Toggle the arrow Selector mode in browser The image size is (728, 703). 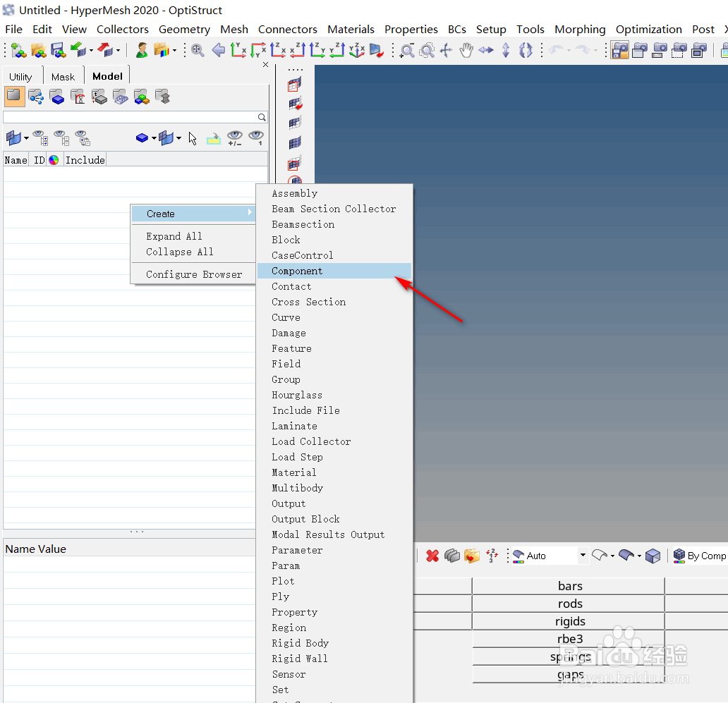coord(193,138)
